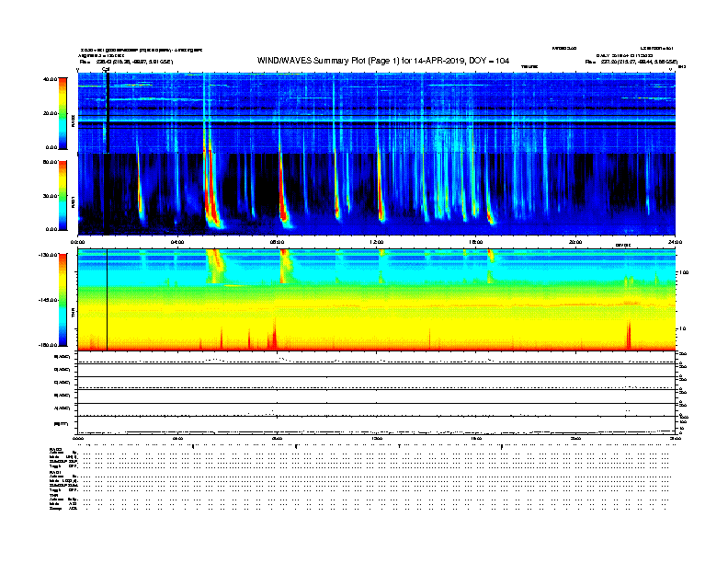Select the 30.00 label on RAD1 scale
This screenshot has height=563, width=728.
[50, 196]
